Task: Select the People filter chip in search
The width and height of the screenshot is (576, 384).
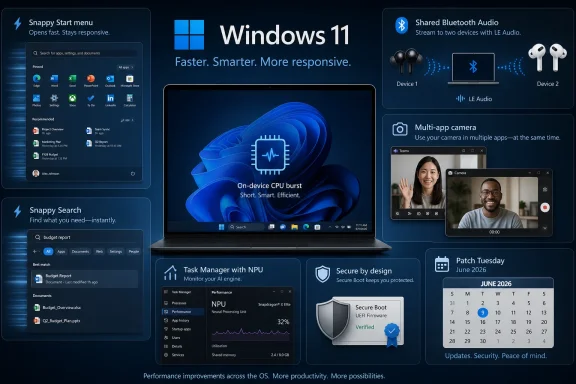Action: 134,251
